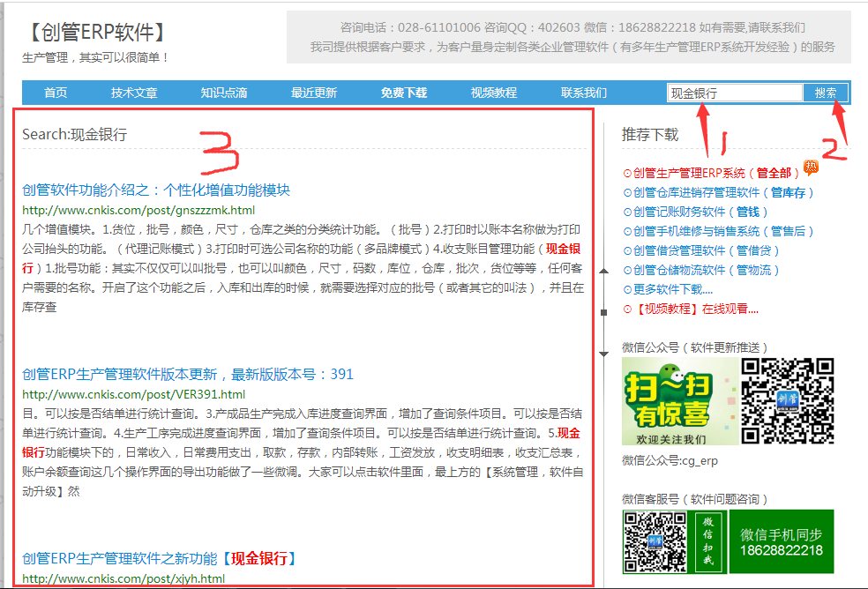Download 创管仓库进销存管理软件 from sidebar
The height and width of the screenshot is (589, 868).
pos(719,192)
